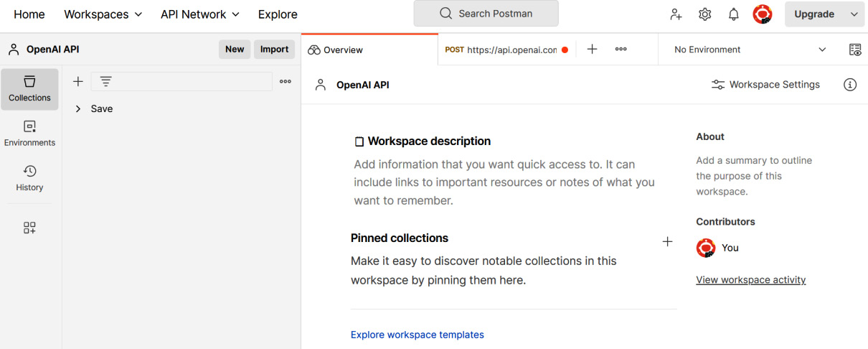Click the workspace info icon

[x=850, y=85]
